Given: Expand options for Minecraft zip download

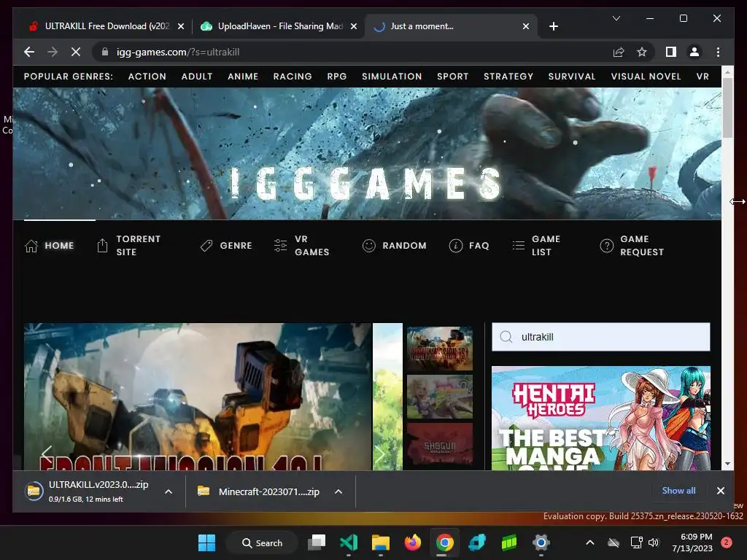Looking at the screenshot, I should [x=338, y=491].
